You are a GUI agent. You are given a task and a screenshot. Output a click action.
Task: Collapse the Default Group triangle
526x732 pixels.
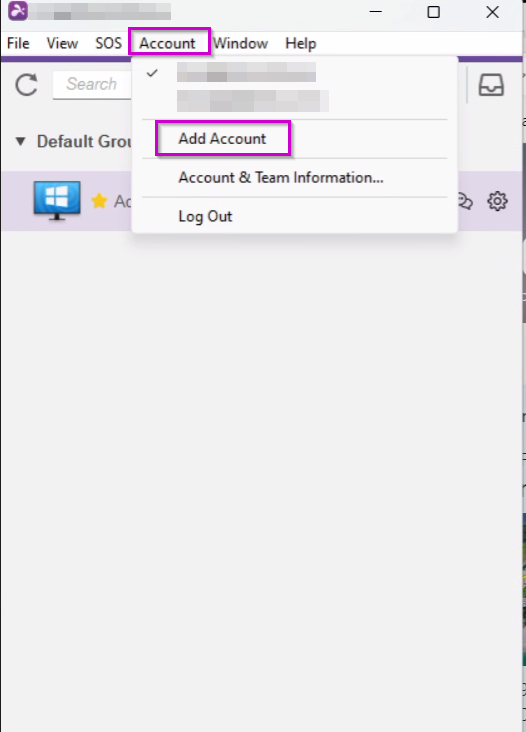click(x=21, y=141)
